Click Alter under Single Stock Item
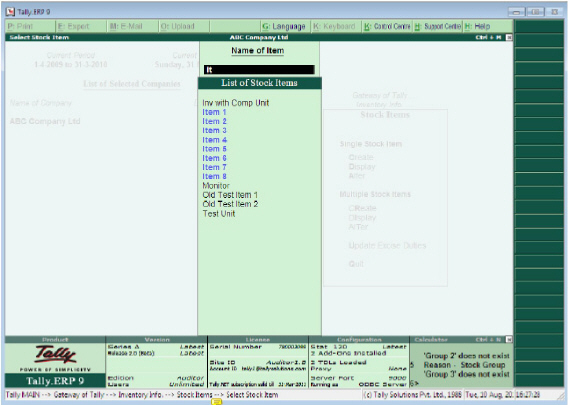568x405 pixels. click(x=357, y=176)
